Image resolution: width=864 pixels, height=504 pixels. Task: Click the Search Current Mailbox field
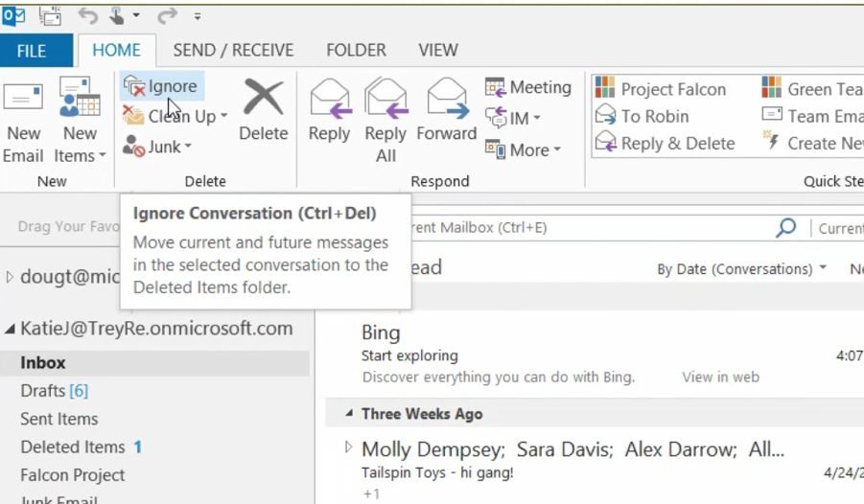pos(593,227)
